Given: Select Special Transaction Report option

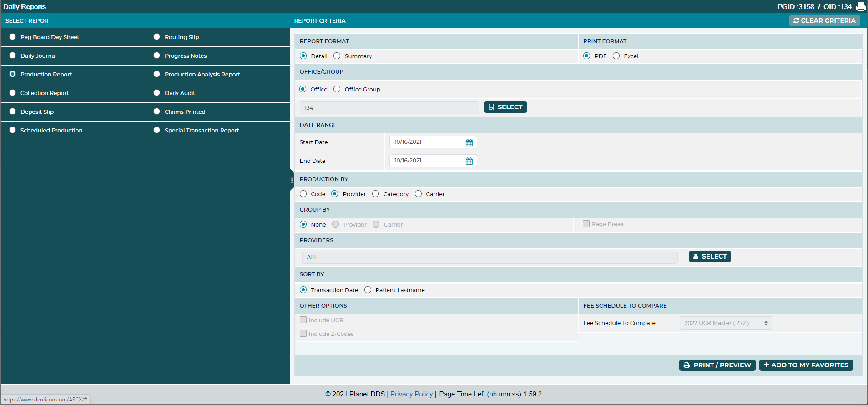Looking at the screenshot, I should point(157,130).
